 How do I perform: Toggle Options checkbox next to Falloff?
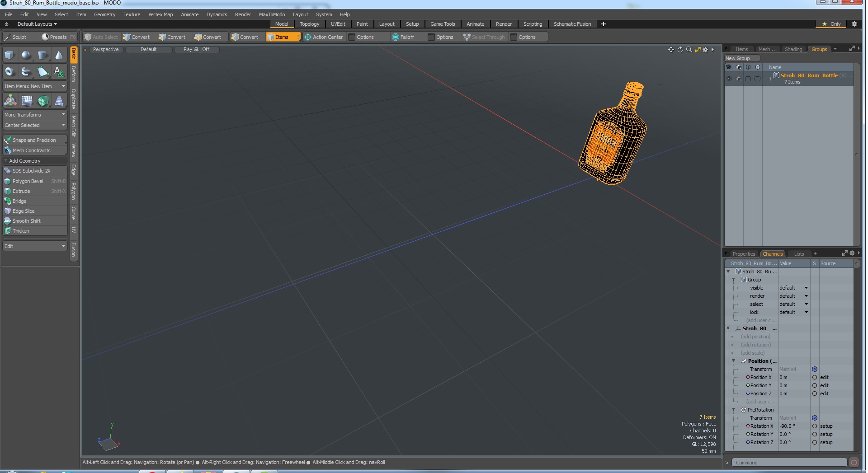click(431, 37)
